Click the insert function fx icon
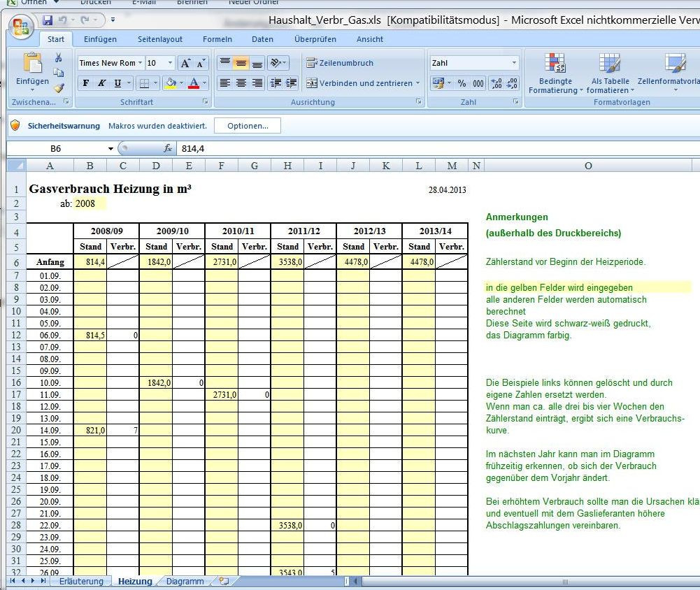The height and width of the screenshot is (590, 700). [168, 148]
